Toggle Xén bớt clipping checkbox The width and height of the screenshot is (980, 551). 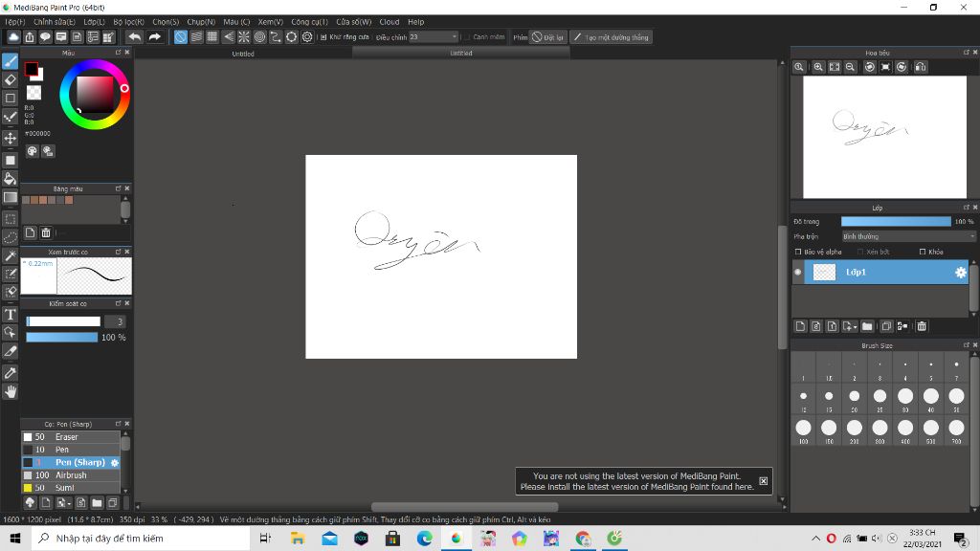click(860, 252)
